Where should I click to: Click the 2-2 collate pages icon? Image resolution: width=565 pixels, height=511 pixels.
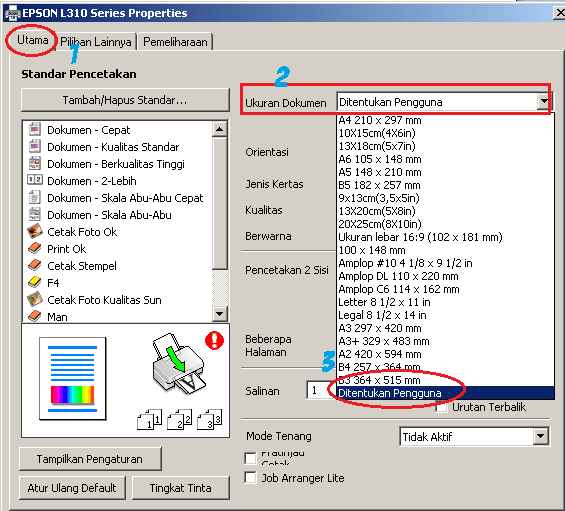(x=179, y=420)
